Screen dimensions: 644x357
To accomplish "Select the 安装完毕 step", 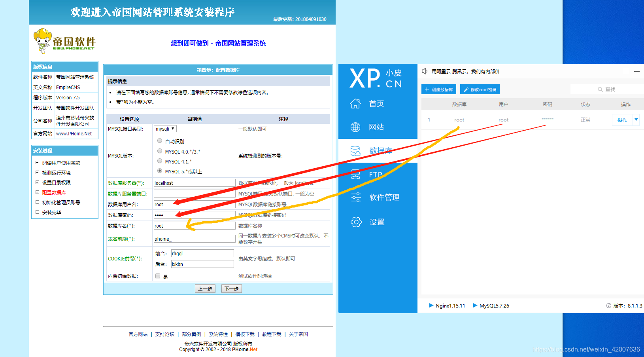I will [x=52, y=212].
